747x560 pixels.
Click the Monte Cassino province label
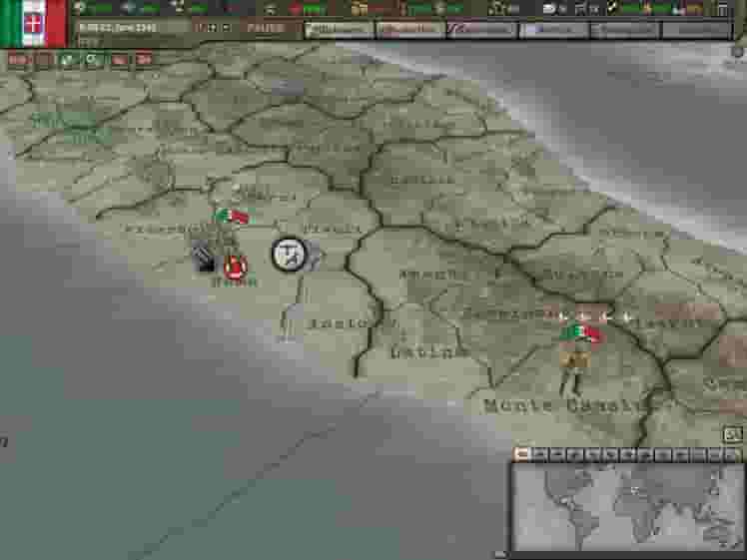566,406
